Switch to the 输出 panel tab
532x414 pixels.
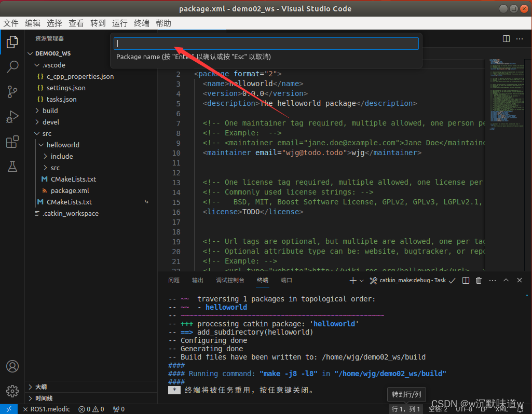click(x=197, y=280)
